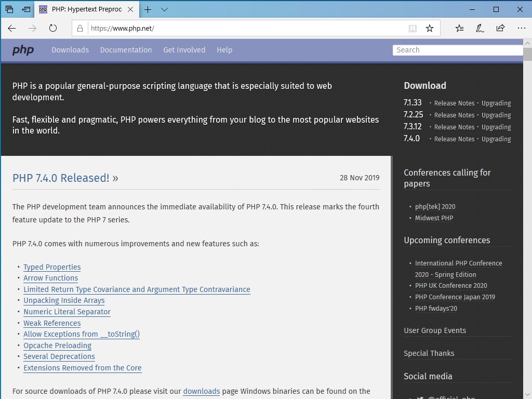Open Release Notes for PHP 7.4.0

455,139
